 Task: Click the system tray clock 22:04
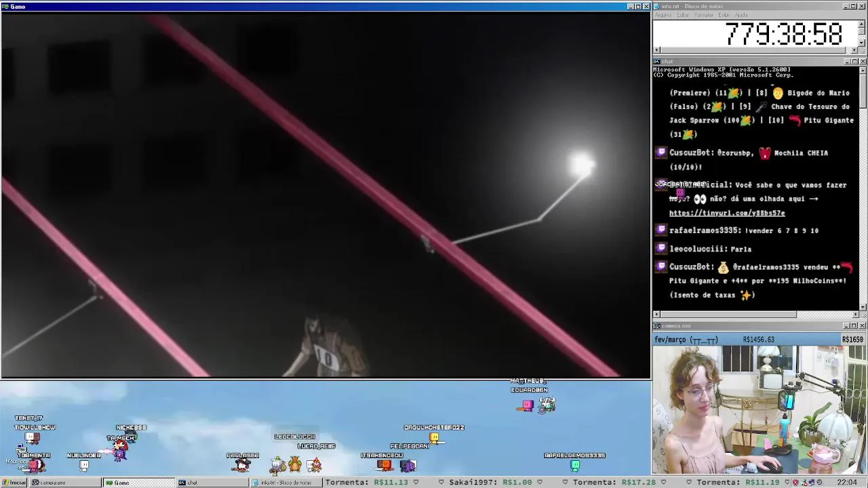point(847,483)
